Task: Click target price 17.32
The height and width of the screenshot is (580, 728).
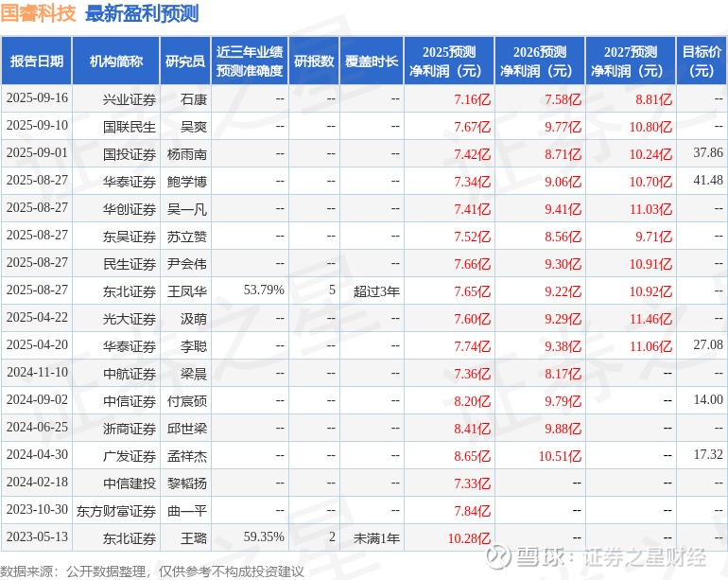Action: (x=708, y=454)
